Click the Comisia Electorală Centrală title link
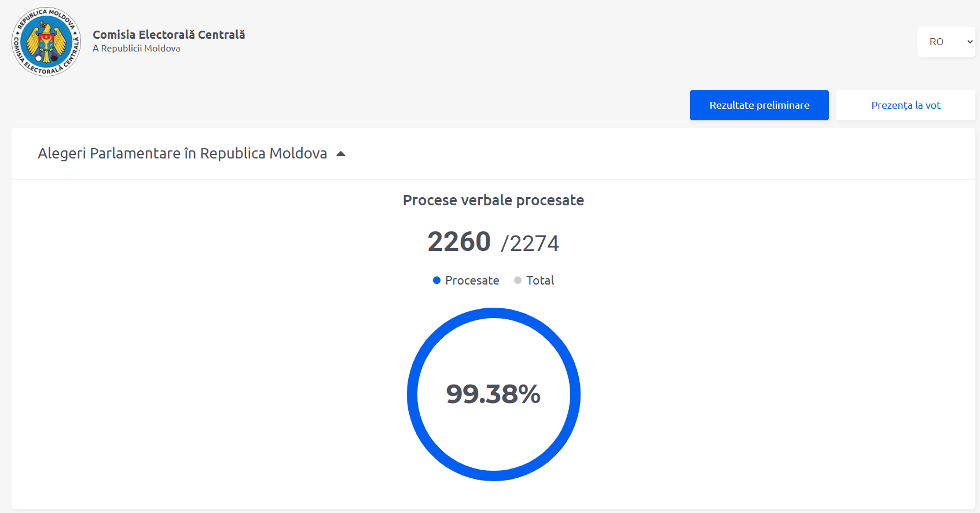980x513 pixels. tap(168, 35)
